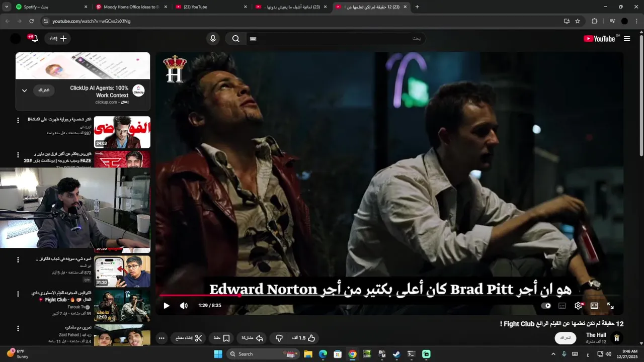This screenshot has height=362, width=644.
Task: Open Chrome profile avatar
Action: pos(624,21)
